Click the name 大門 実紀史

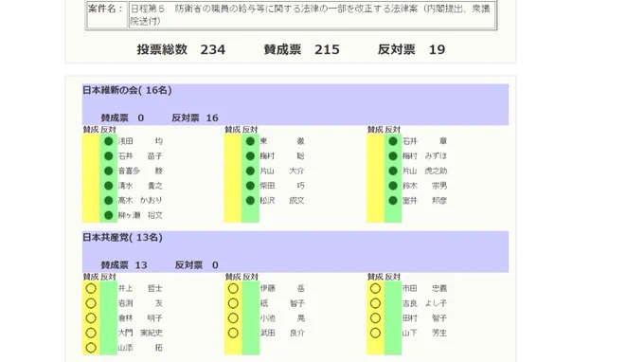click(x=140, y=333)
